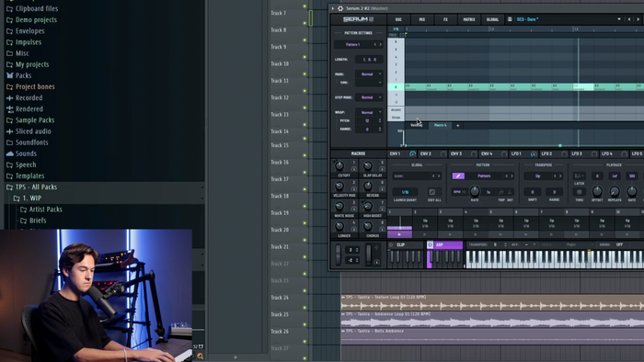The image size is (644, 362).
Task: Select the Macro 4 lane tab
Action: (441, 126)
